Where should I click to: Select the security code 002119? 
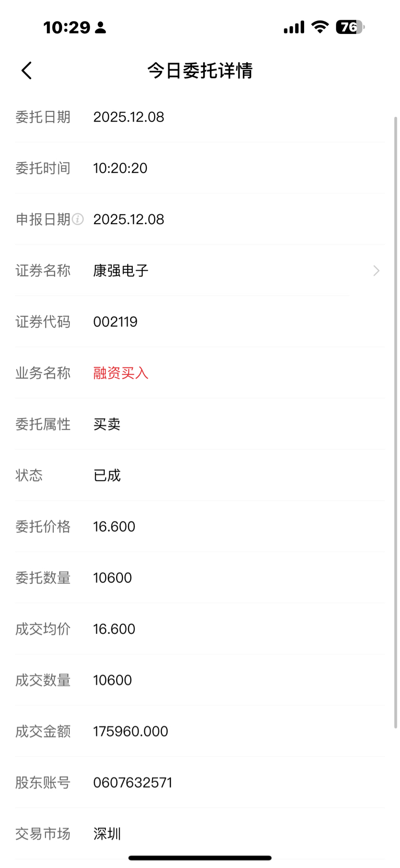pos(115,322)
